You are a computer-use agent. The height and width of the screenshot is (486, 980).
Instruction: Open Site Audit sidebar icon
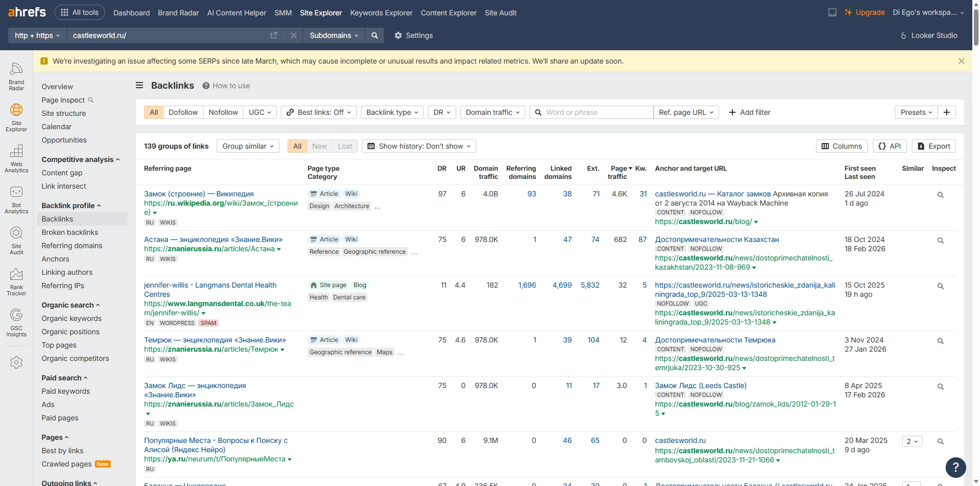[16, 241]
